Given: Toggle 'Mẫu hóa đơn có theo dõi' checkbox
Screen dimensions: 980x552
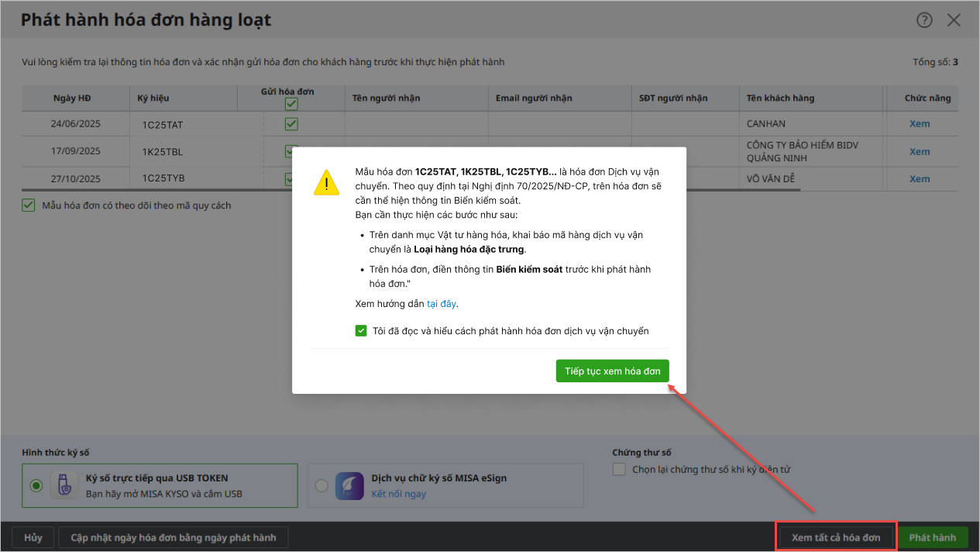Looking at the screenshot, I should [29, 205].
